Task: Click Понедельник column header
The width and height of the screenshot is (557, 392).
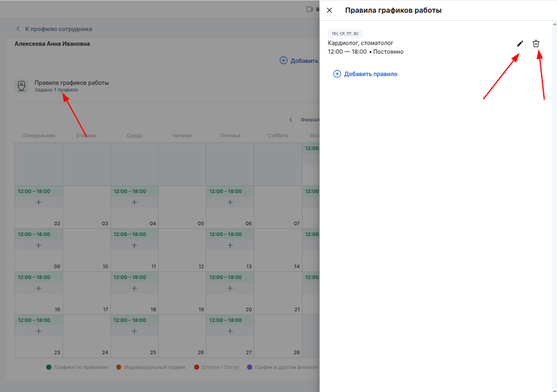Action: click(39, 135)
